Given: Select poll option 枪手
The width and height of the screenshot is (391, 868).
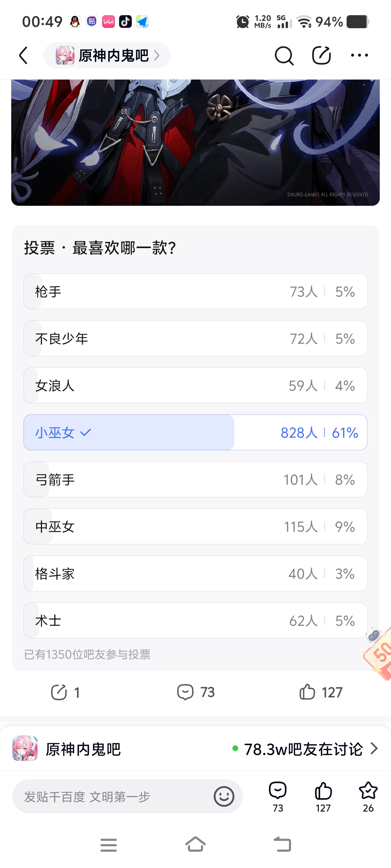Looking at the screenshot, I should click(195, 292).
